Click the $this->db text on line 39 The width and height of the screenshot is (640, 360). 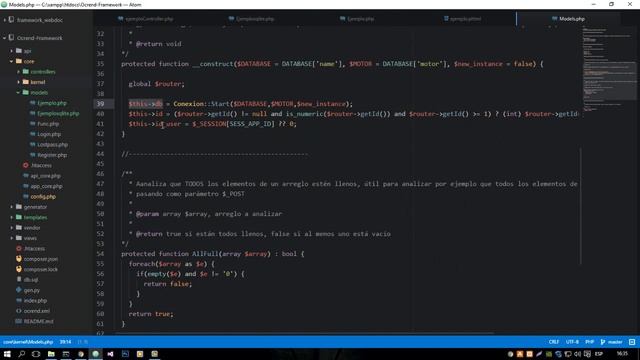(146, 104)
